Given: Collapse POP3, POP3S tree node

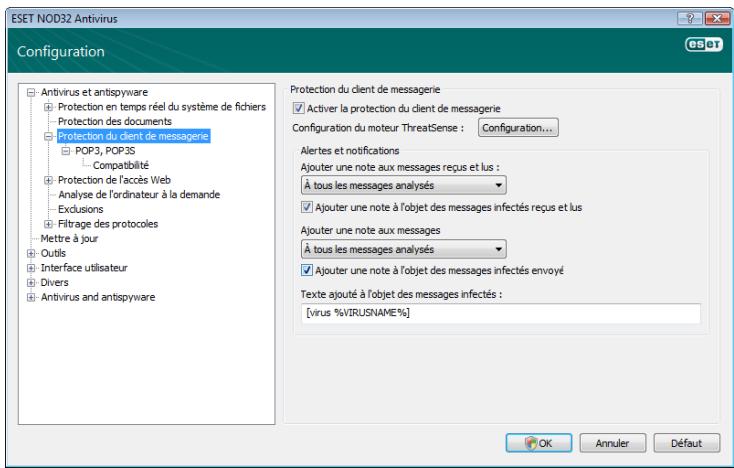Looking at the screenshot, I should point(66,151).
